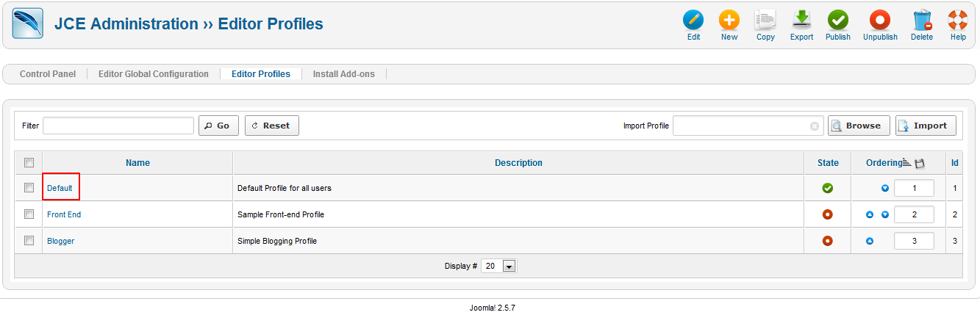This screenshot has width=980, height=315.
Task: Save ordering with the floppy disk icon
Action: [919, 163]
